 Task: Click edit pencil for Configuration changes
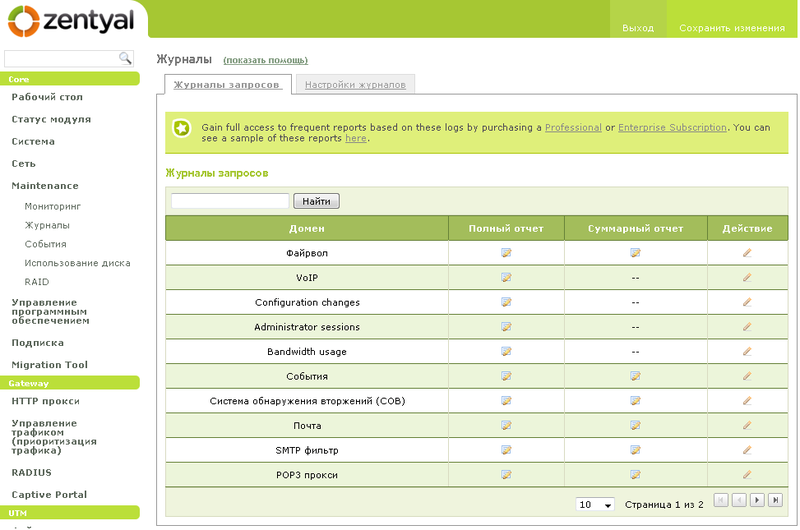tap(746, 302)
